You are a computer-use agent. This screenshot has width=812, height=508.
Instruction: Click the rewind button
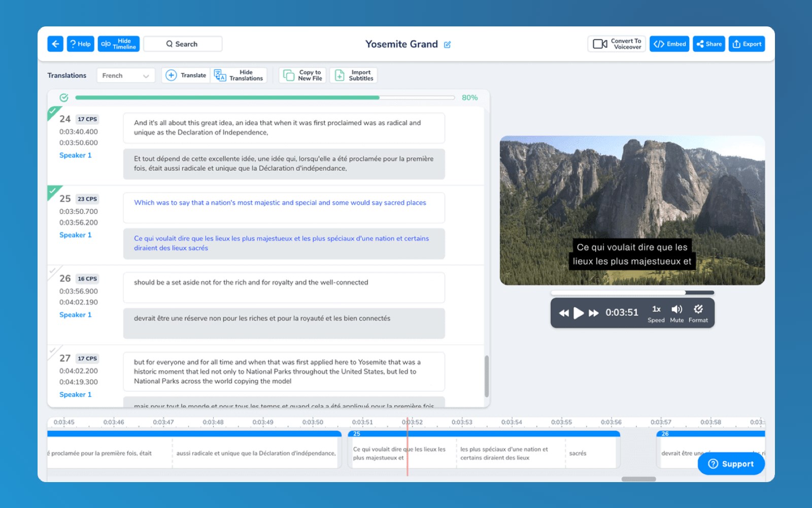pos(564,313)
